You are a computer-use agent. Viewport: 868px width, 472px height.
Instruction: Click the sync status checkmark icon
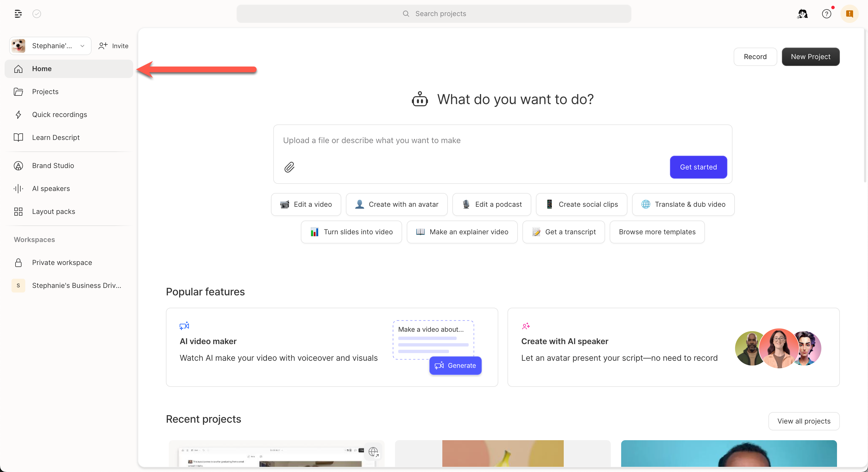37,14
